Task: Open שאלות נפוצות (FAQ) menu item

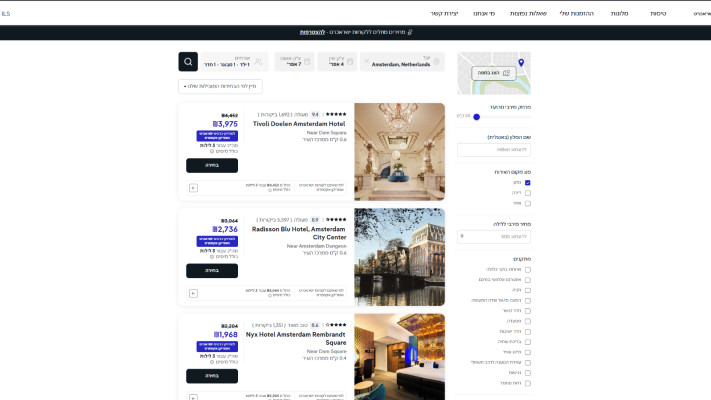Action: (528, 14)
